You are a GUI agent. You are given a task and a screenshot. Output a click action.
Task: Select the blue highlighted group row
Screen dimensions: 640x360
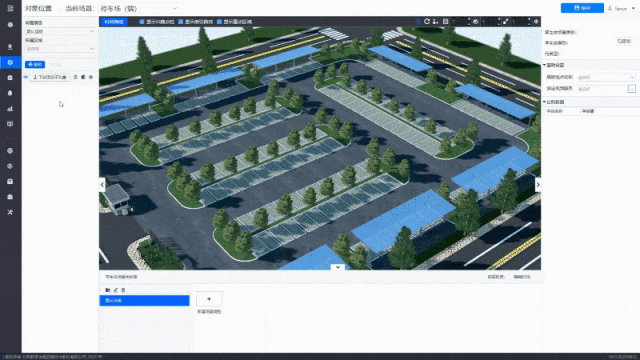click(144, 300)
